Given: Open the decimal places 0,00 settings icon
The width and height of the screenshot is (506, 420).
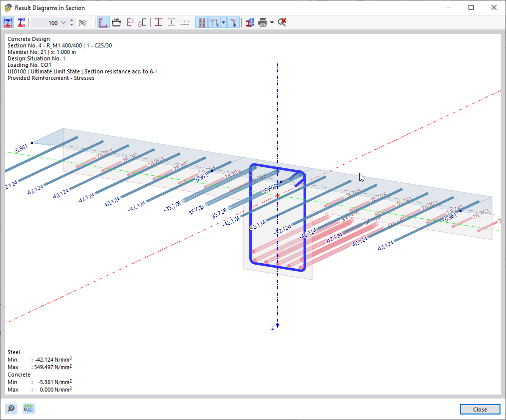Looking at the screenshot, I should tap(28, 409).
